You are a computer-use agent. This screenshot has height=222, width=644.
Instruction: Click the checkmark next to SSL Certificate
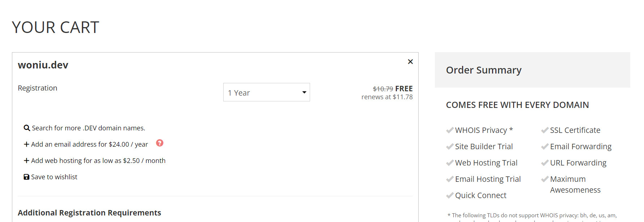(x=545, y=130)
